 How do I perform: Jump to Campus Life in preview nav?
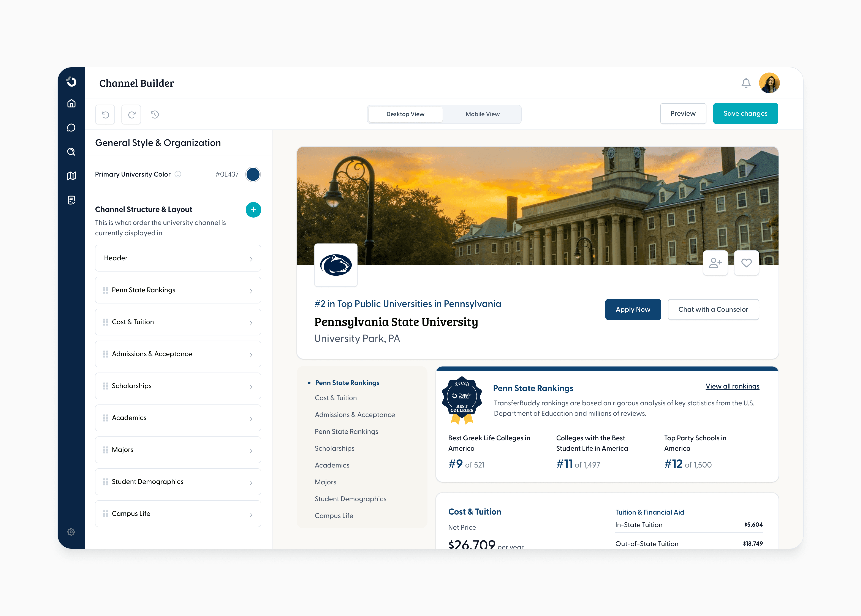(x=334, y=516)
